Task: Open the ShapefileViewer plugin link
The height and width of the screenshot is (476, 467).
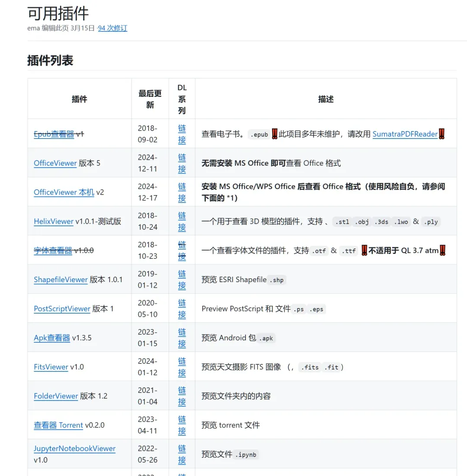Action: coord(61,280)
